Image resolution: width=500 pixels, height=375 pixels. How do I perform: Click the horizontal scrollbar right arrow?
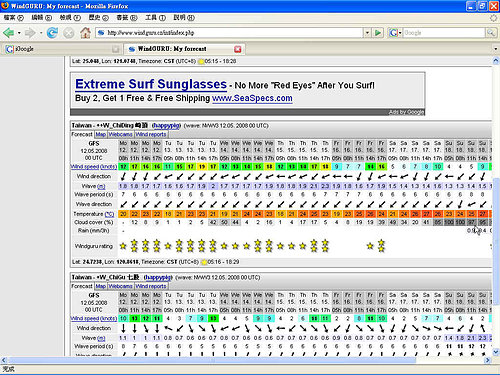[487, 360]
